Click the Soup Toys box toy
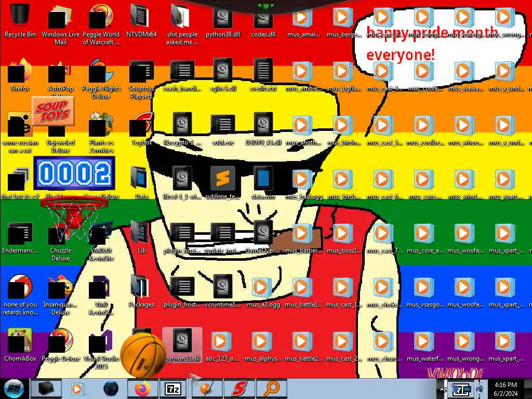532x399 pixels. pos(54,111)
